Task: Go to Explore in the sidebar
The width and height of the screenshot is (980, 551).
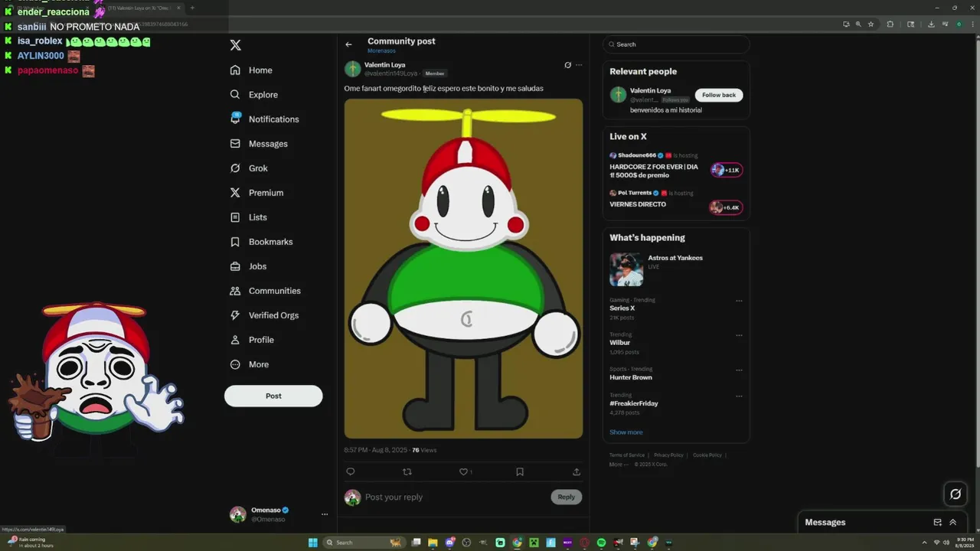Action: coord(253,95)
